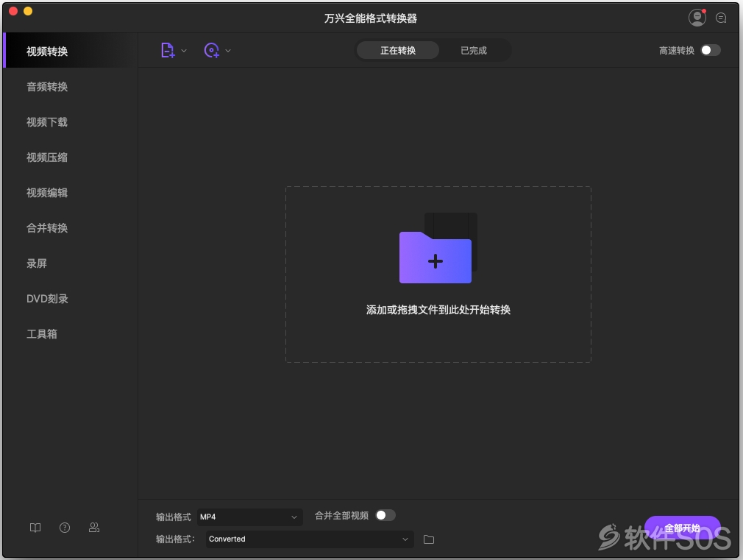The width and height of the screenshot is (743, 560).
Task: Click the add file icon
Action: [168, 50]
